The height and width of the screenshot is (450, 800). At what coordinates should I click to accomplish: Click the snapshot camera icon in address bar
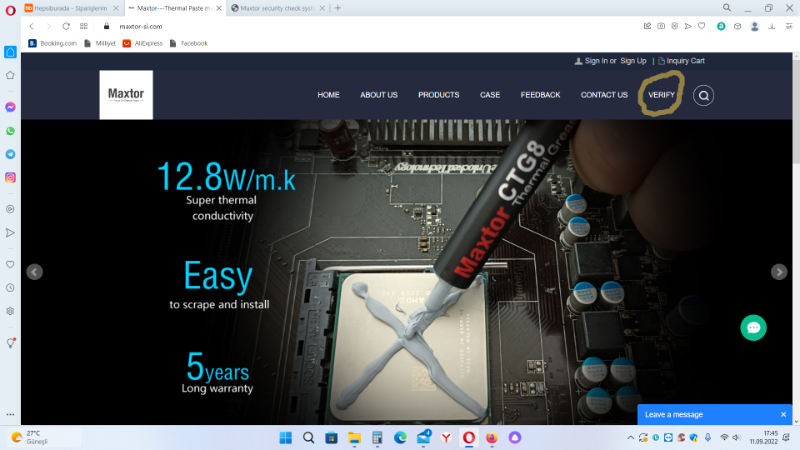[661, 26]
